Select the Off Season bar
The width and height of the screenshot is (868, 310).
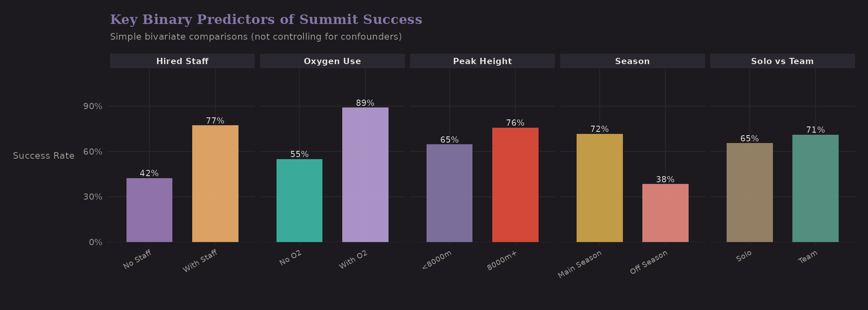(x=665, y=213)
